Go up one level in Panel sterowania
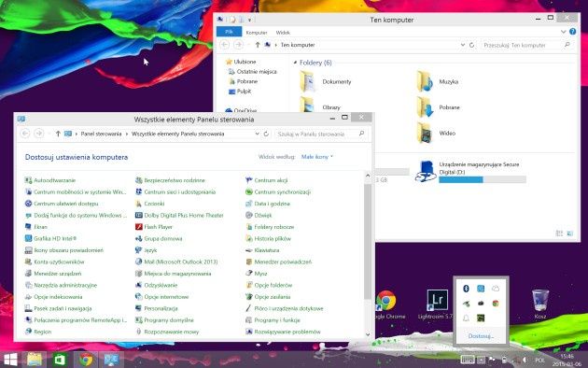The image size is (588, 368). pos(58,134)
